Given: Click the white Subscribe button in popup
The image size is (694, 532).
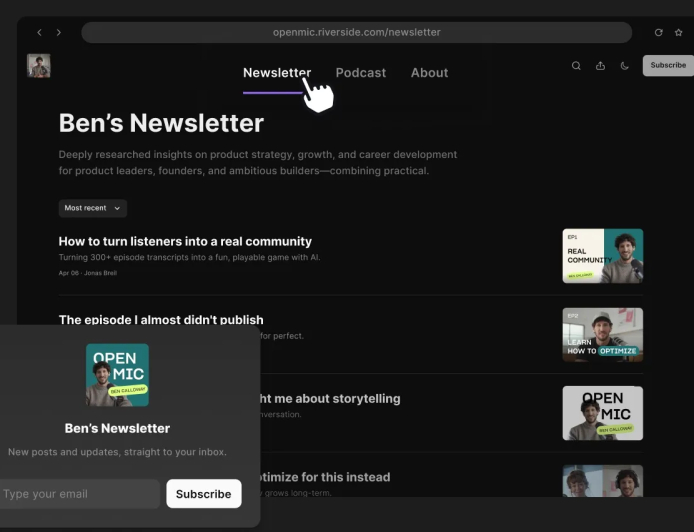Looking at the screenshot, I should (204, 493).
